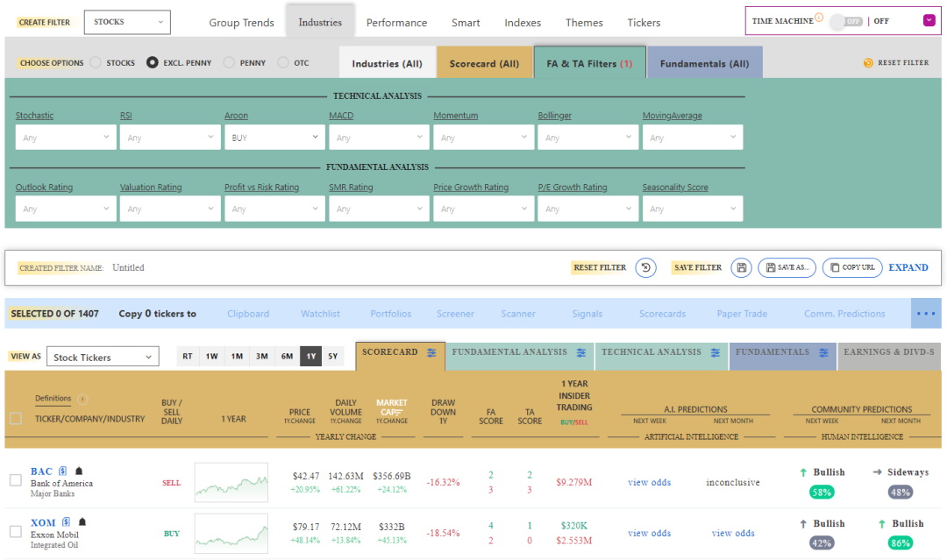947x560 pixels.
Task: Click the reset filter history icon
Action: [645, 268]
